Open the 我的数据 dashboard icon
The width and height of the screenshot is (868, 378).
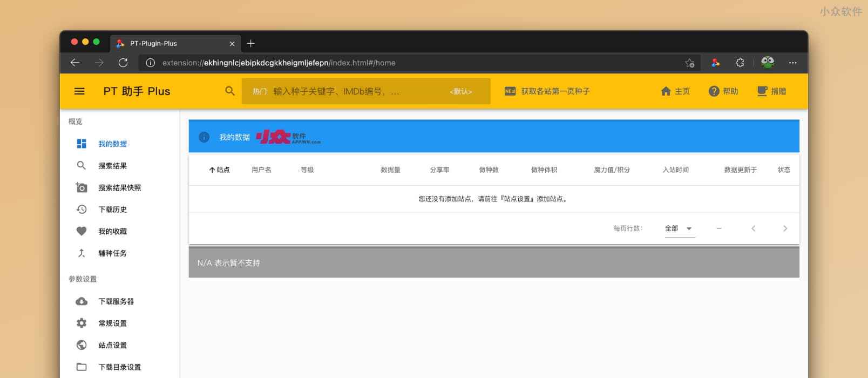pyautogui.click(x=82, y=144)
